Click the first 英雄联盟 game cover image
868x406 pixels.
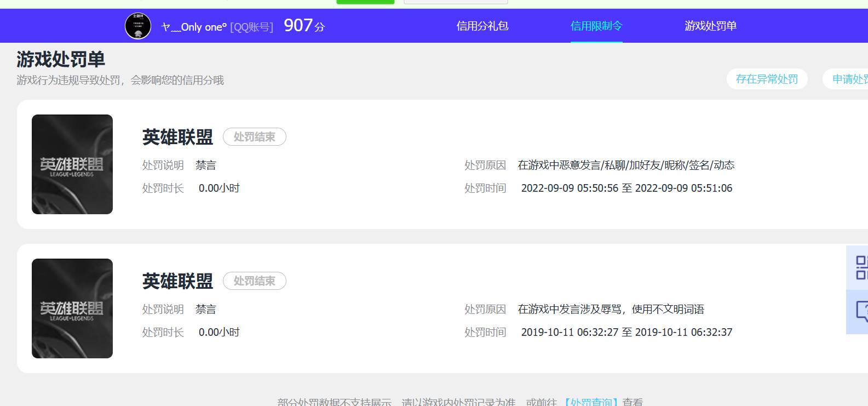coord(72,164)
